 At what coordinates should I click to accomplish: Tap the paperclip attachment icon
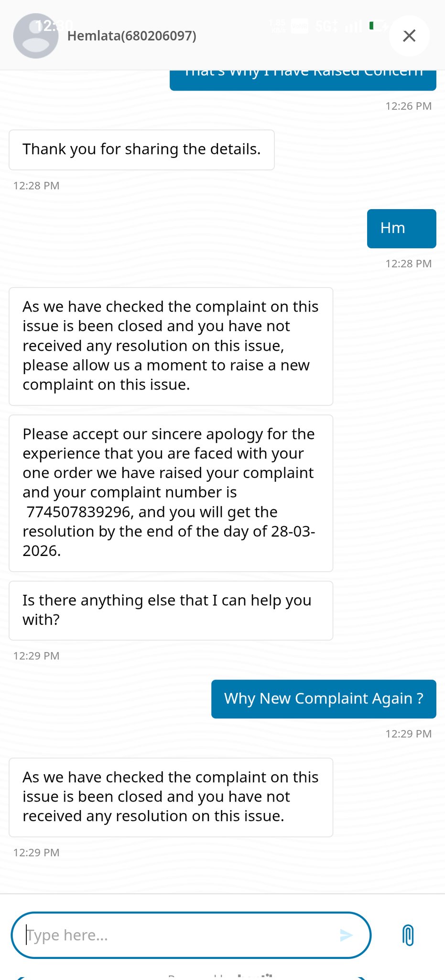pos(408,935)
